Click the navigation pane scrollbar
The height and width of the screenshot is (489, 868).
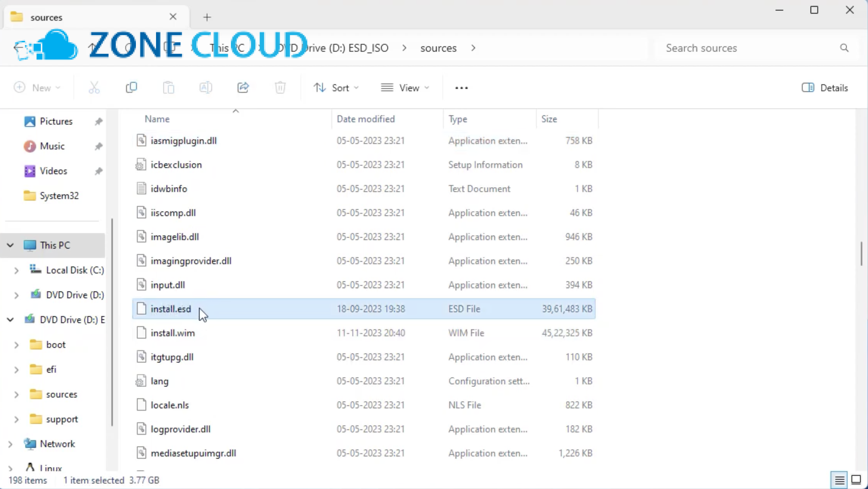[x=112, y=322]
